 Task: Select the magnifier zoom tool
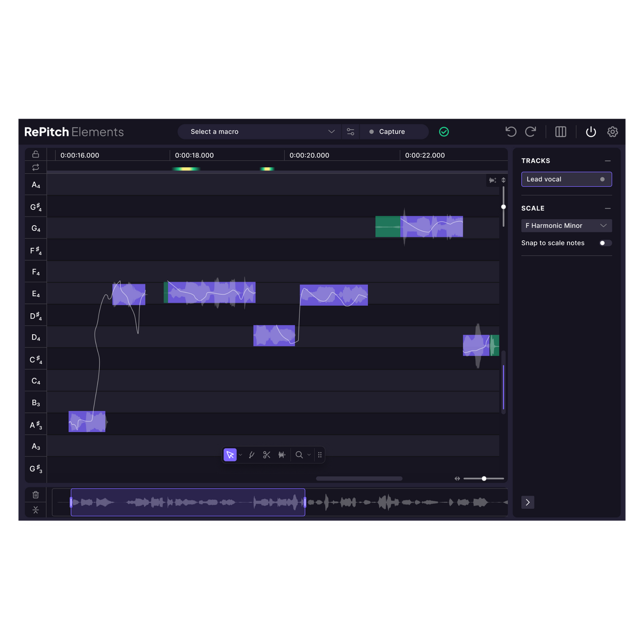(299, 455)
